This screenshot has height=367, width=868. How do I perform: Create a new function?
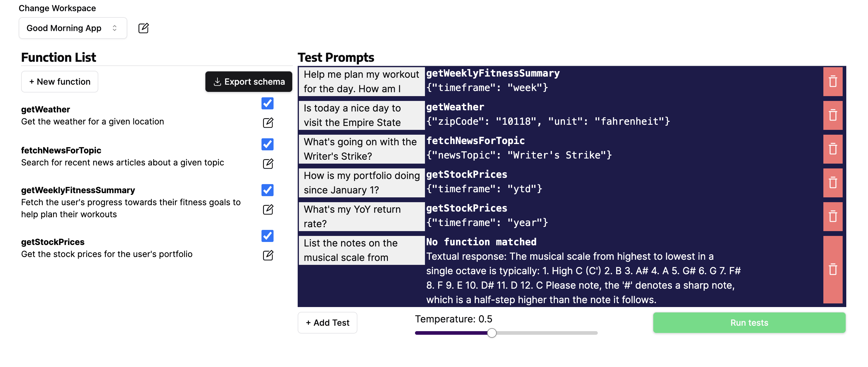pyautogui.click(x=59, y=81)
